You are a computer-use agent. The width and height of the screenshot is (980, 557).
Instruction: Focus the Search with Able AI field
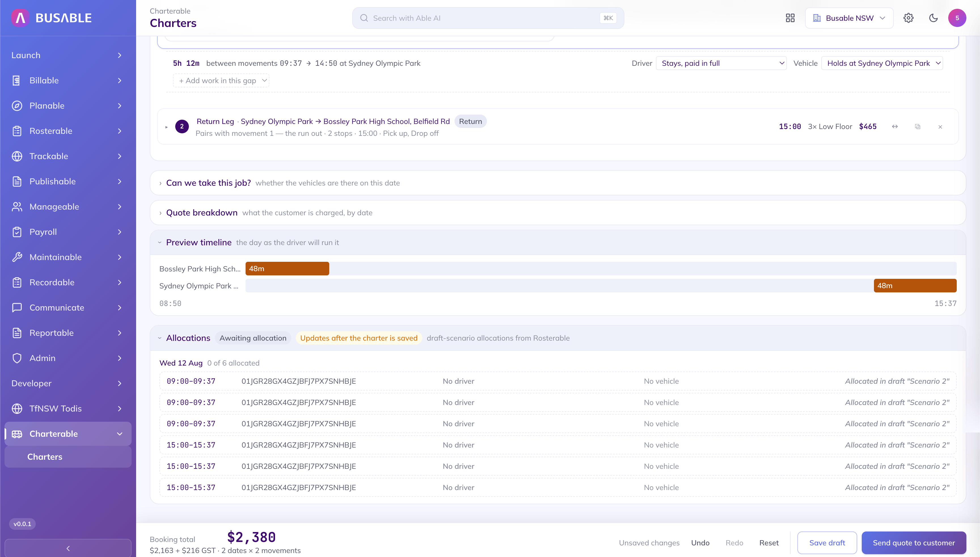(488, 18)
